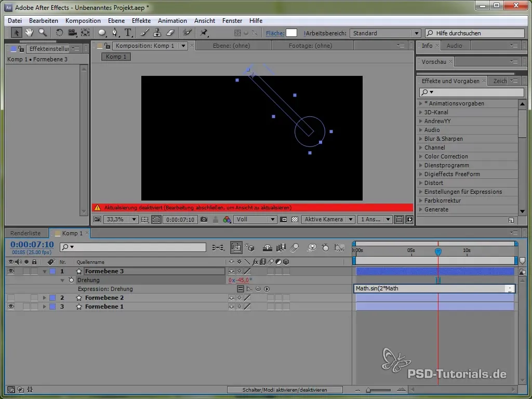Select the Hand tool
Viewport: 532px width, 399px height.
pos(29,33)
